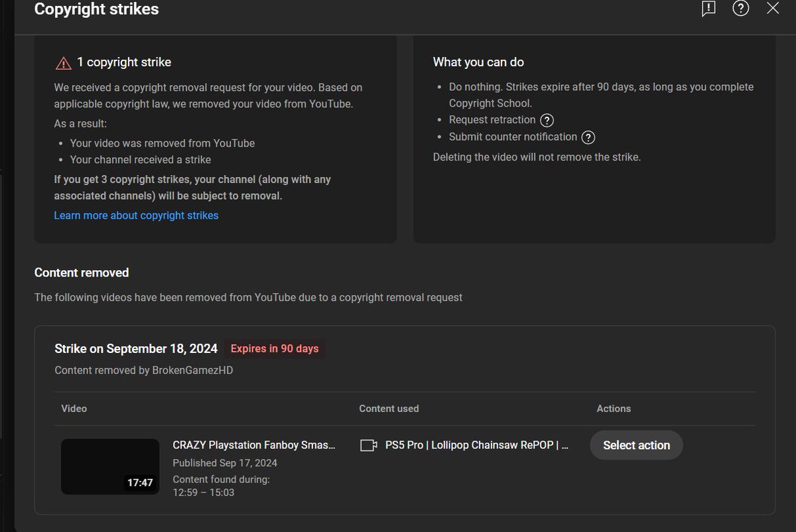The height and width of the screenshot is (532, 796).
Task: Click Your video was removed from YouTube bullet
Action: [x=163, y=143]
